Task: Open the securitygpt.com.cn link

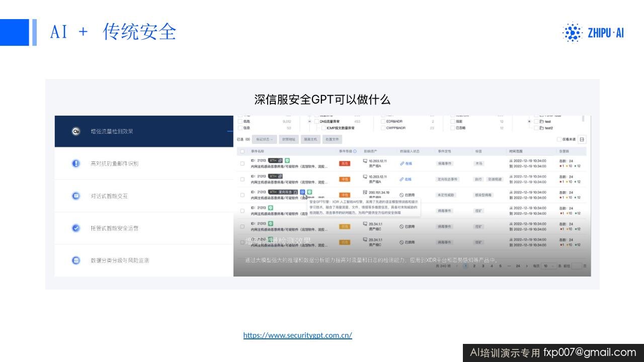Action: (x=298, y=335)
